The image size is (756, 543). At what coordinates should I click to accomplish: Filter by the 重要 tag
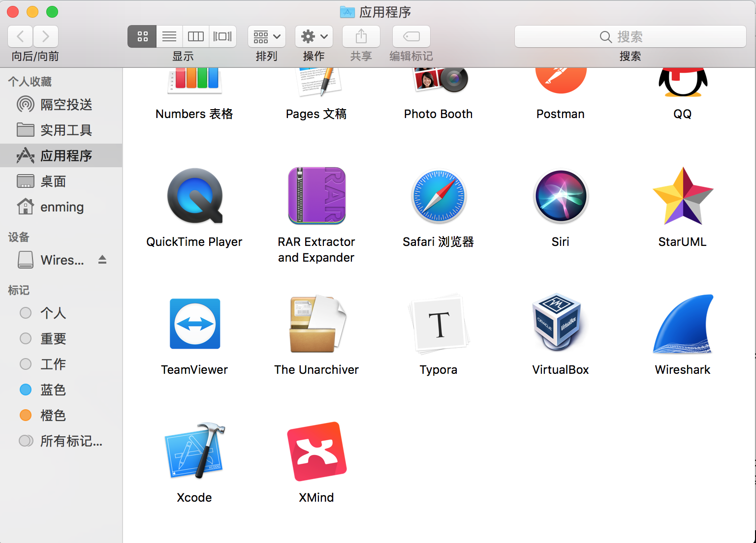click(x=61, y=338)
